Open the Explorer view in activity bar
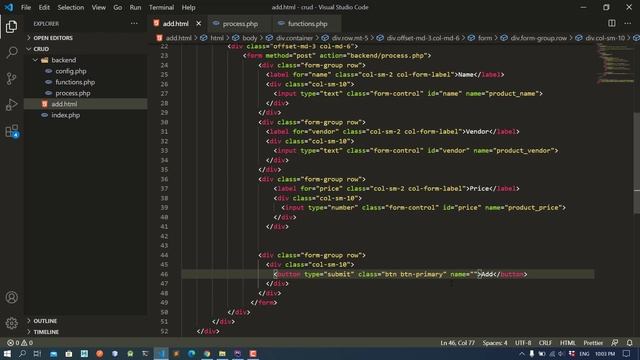This screenshot has width=640, height=360. [x=11, y=27]
